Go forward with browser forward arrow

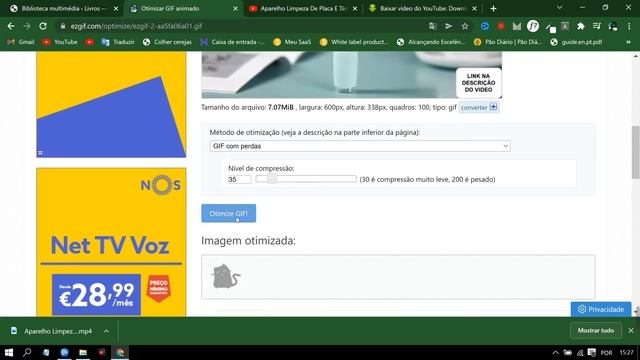pyautogui.click(x=27, y=26)
